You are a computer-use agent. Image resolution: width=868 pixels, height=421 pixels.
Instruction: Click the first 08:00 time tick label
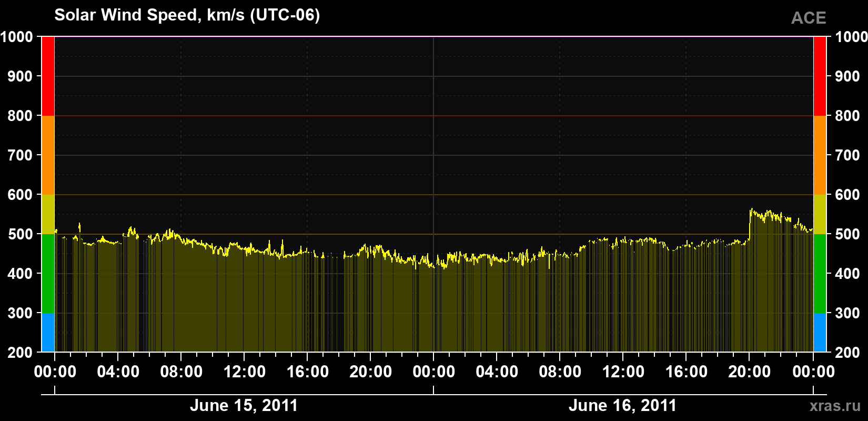pos(181,372)
